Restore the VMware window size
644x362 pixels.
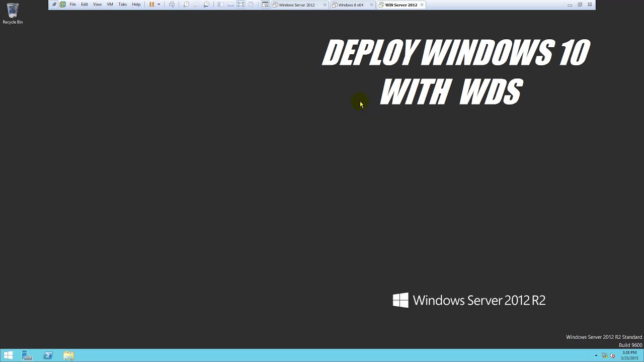580,5
